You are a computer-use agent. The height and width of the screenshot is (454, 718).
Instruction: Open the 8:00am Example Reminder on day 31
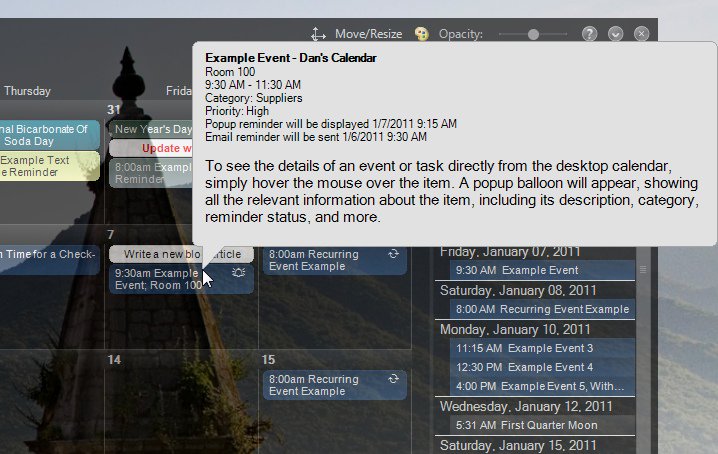[151, 173]
